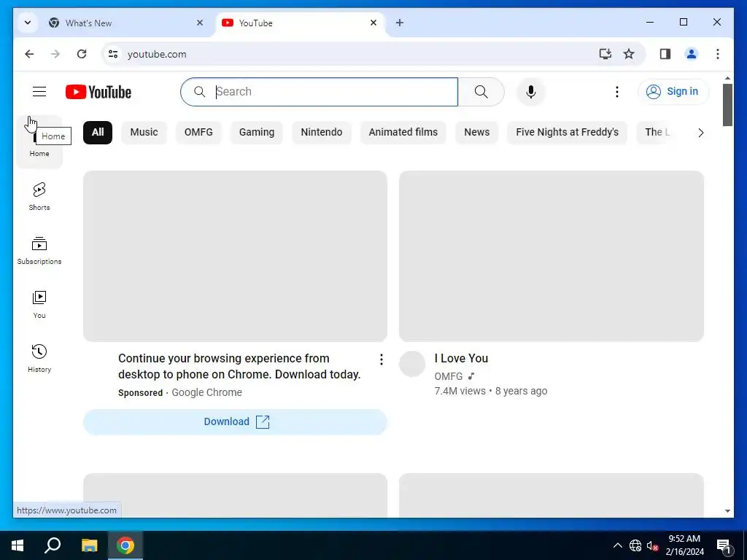Image resolution: width=747 pixels, height=560 pixels.
Task: Open more options for sponsored Chrome ad
Action: pyautogui.click(x=381, y=359)
